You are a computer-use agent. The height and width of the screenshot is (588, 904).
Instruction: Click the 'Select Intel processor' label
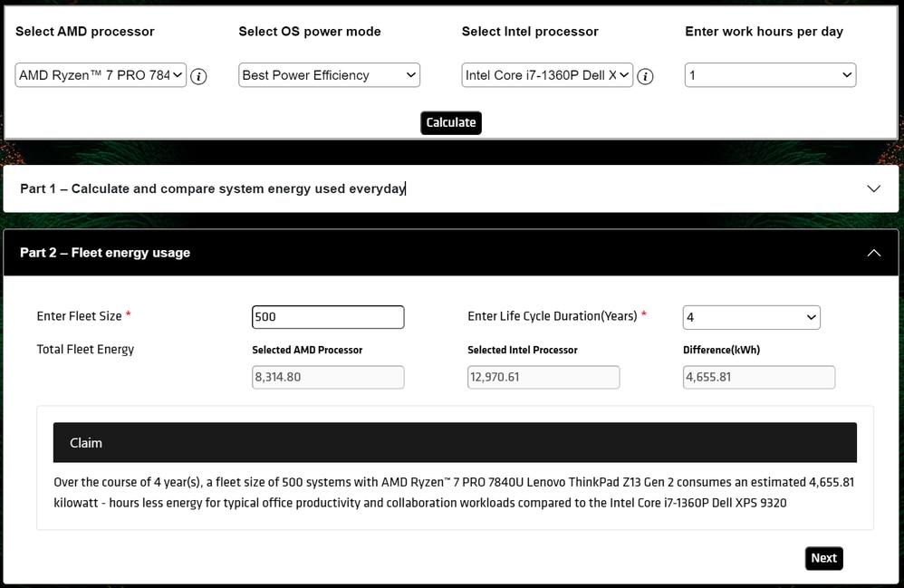point(530,32)
